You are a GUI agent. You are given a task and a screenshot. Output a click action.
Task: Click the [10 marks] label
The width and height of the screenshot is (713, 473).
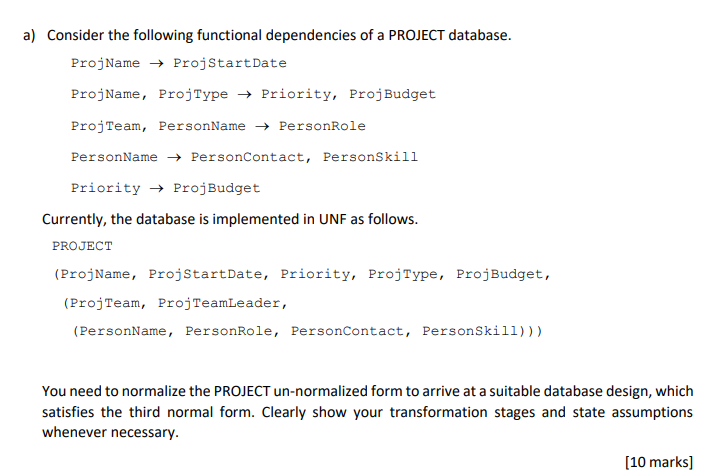(x=659, y=462)
